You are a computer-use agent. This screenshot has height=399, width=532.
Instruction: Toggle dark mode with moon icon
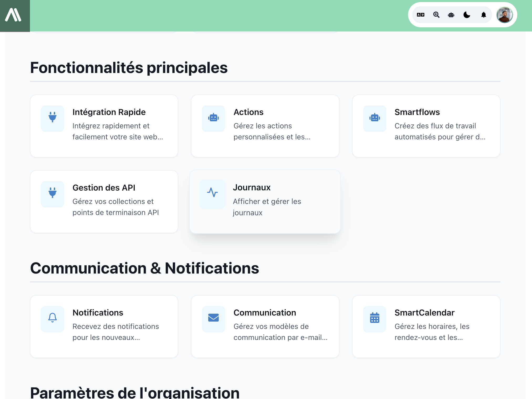point(467,15)
